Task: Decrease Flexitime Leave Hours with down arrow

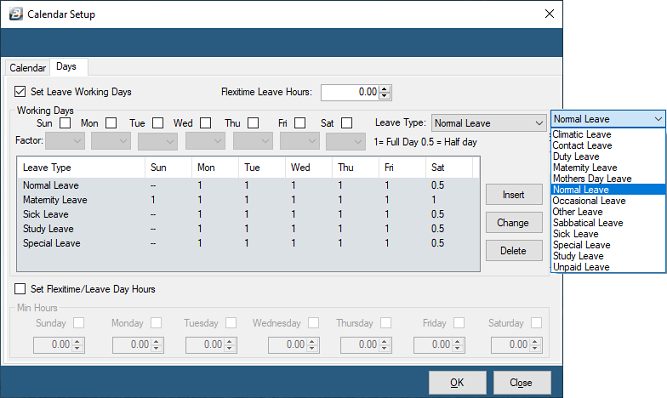Action: pos(385,96)
